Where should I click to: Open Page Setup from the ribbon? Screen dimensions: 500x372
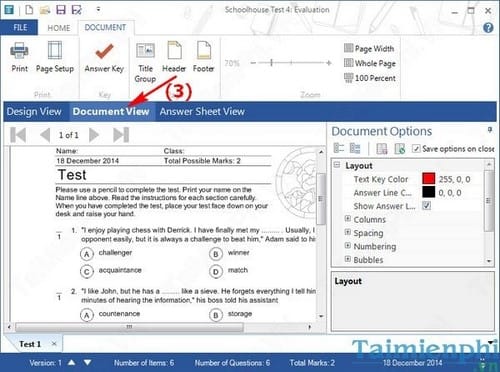tap(55, 51)
